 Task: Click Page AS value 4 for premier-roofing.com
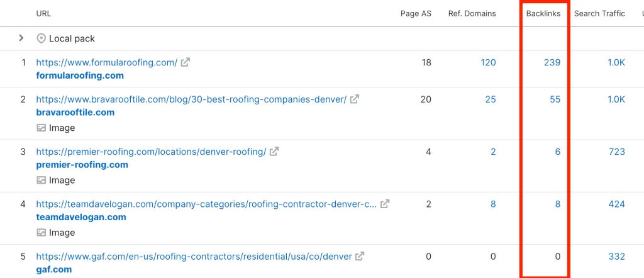point(429,152)
